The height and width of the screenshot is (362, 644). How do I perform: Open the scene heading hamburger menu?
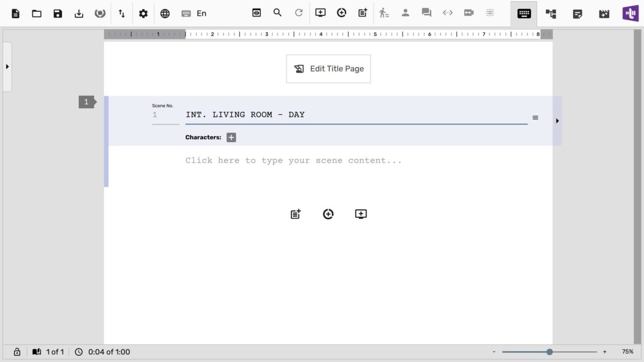(x=535, y=117)
